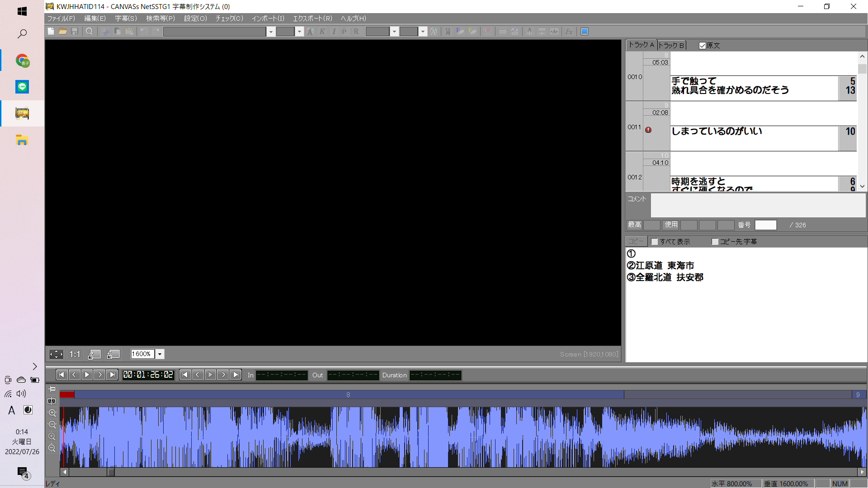Go to last subtitle in second group

pyautogui.click(x=236, y=375)
